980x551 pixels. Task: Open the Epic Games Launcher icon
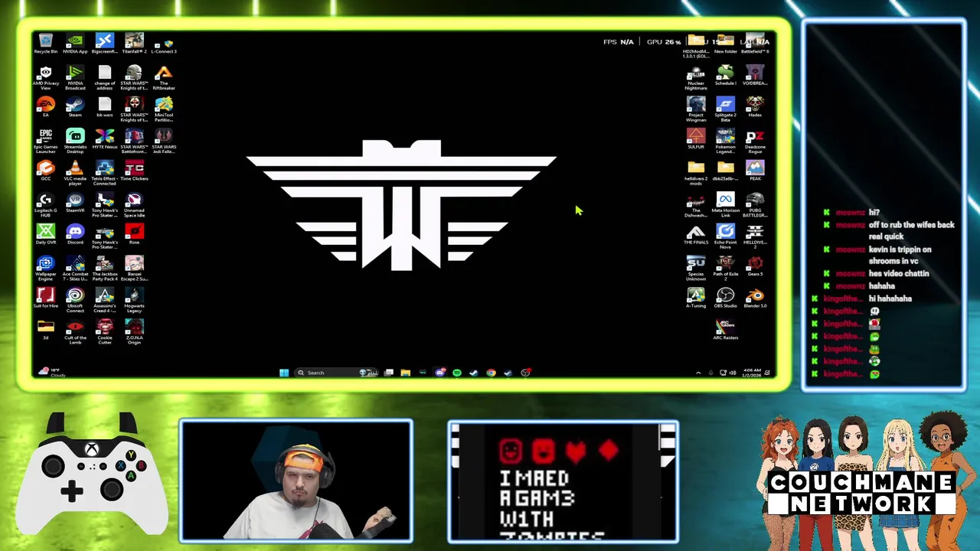click(46, 141)
